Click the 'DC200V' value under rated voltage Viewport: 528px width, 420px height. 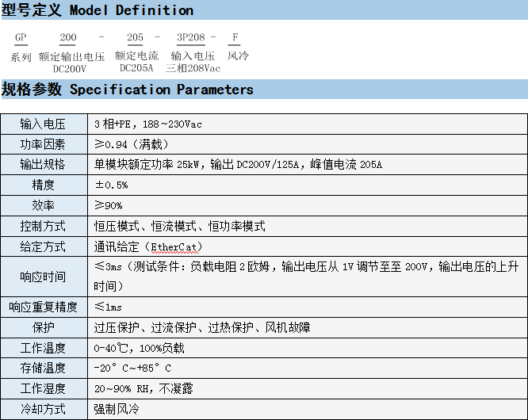(x=69, y=69)
